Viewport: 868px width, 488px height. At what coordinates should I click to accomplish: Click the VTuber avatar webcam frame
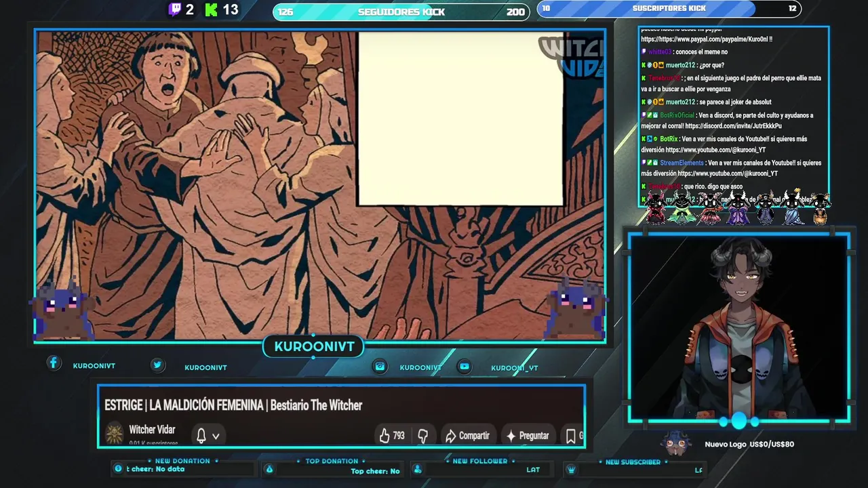739,328
